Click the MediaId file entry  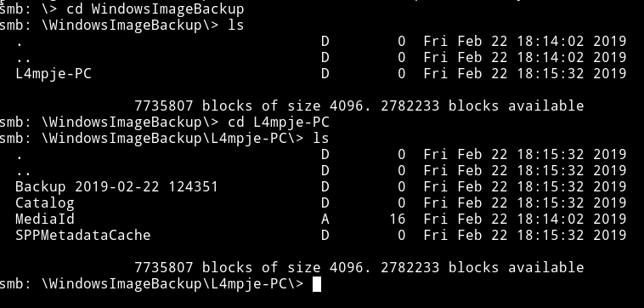coord(45,219)
